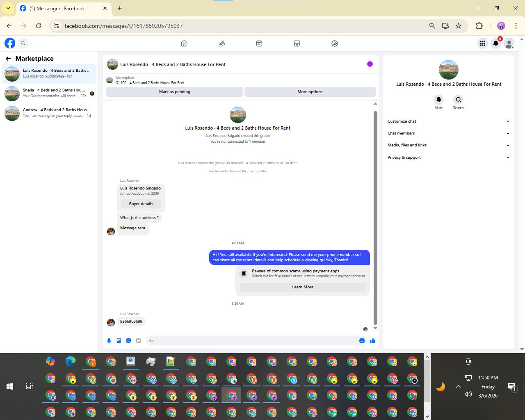Open the account profile avatar menu

click(x=509, y=43)
